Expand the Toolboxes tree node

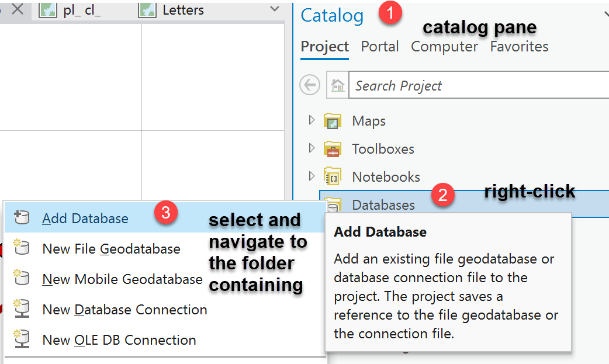(310, 148)
